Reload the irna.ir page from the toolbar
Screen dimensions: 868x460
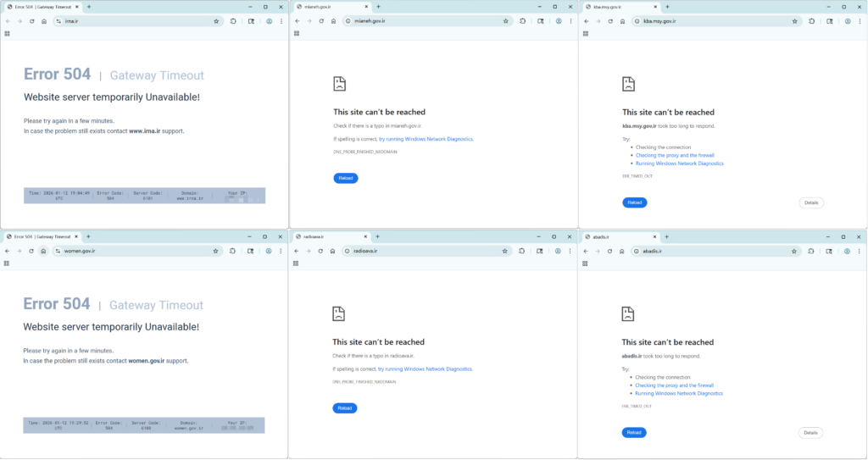pos(31,21)
